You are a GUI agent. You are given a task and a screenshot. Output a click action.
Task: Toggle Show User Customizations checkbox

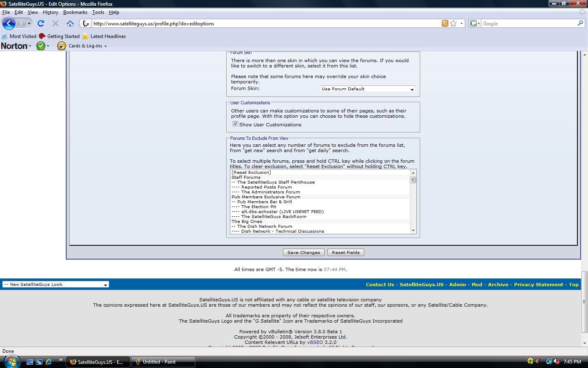235,124
